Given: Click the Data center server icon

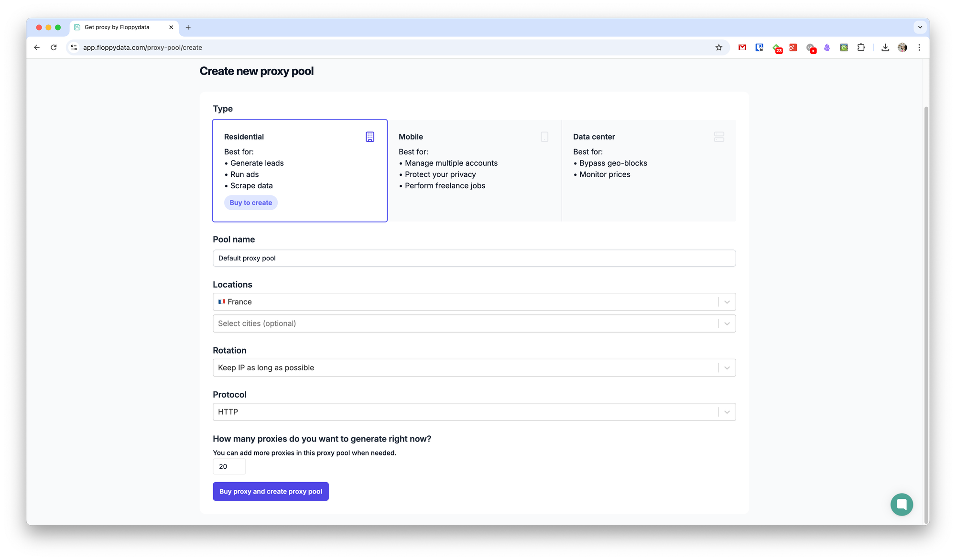Looking at the screenshot, I should coord(719,137).
